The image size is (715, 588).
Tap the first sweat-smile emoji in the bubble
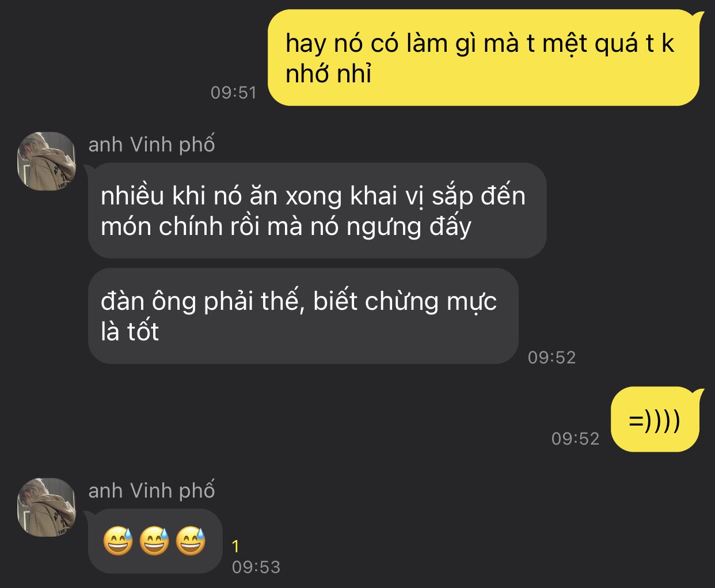click(118, 541)
